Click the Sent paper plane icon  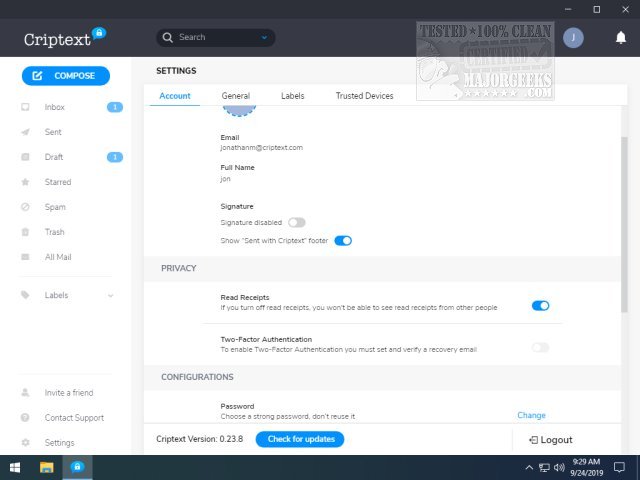[25, 132]
